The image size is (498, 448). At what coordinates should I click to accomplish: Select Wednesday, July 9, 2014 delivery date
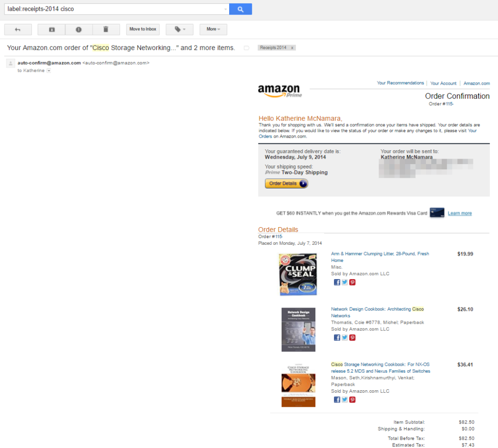[295, 157]
